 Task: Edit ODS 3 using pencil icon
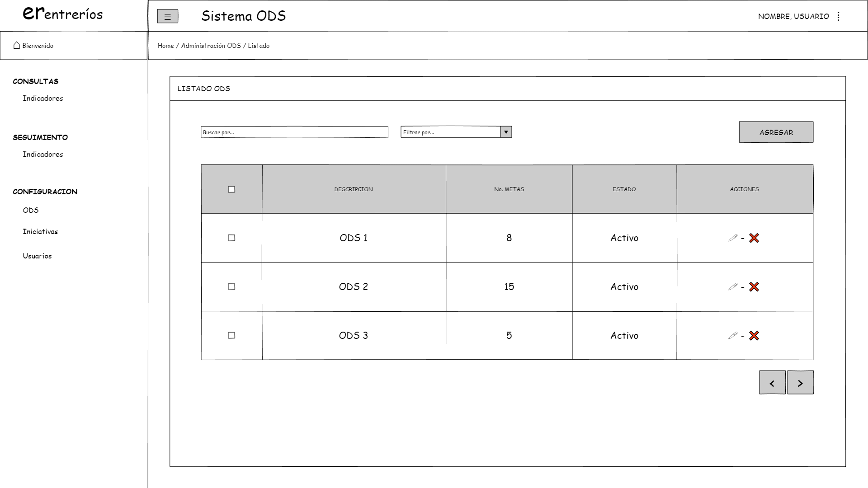(733, 336)
